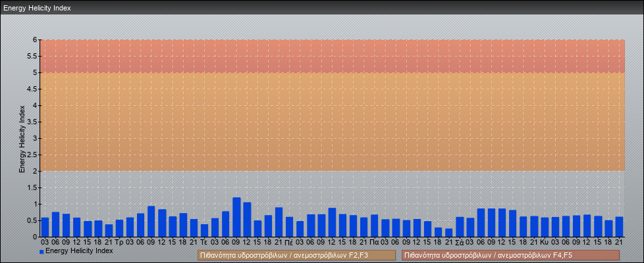Select the last blue bar at the far right
Viewport: 644px width, 263px height.
(x=619, y=227)
